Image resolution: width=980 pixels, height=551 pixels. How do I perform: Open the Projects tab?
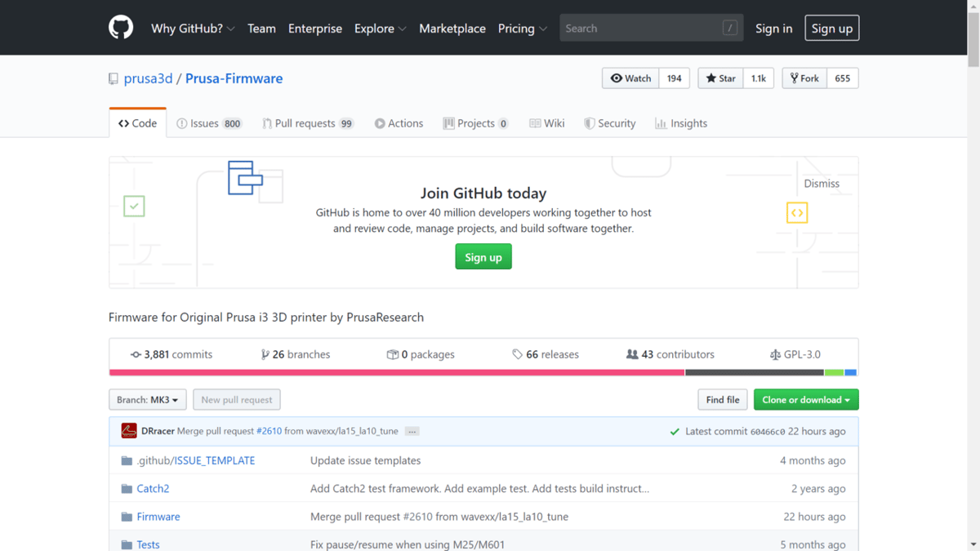[476, 123]
